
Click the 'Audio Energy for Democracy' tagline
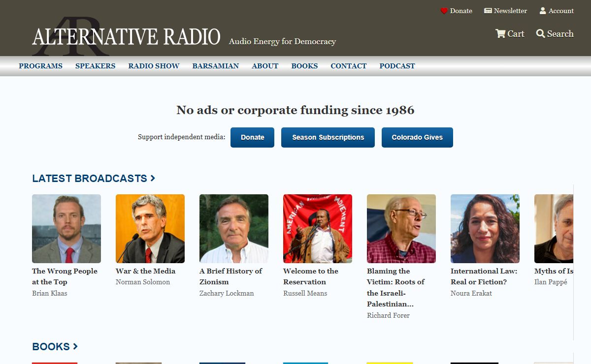(282, 42)
